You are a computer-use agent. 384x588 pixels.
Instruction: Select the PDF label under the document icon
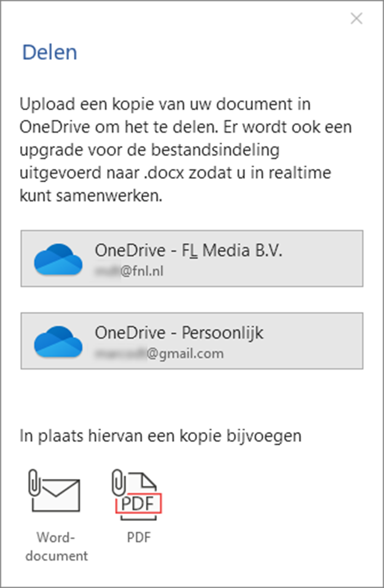(139, 537)
